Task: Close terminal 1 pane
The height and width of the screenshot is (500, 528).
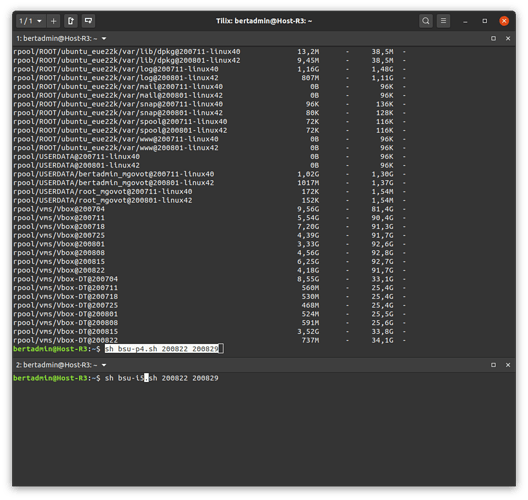Action: tap(508, 38)
